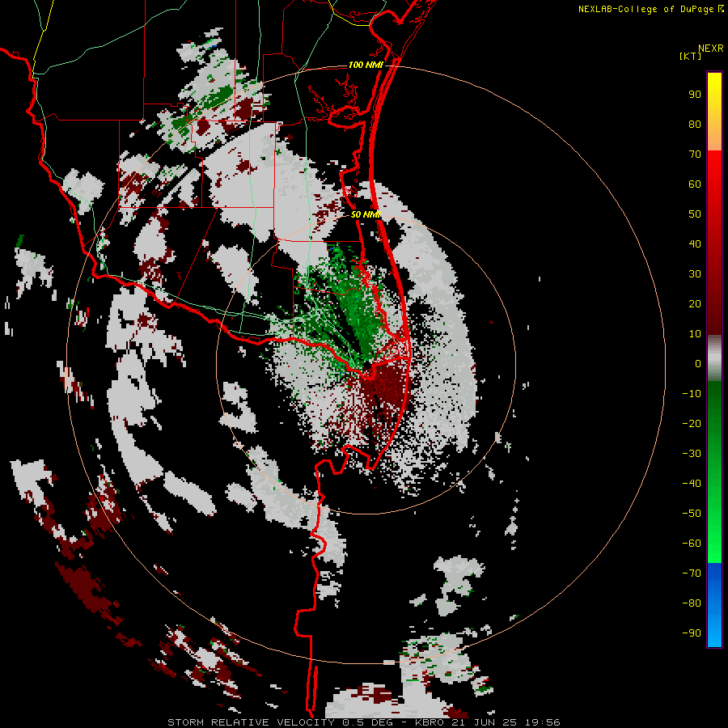
Task: Click the 21 JUN 25 date text
Action: 485,722
